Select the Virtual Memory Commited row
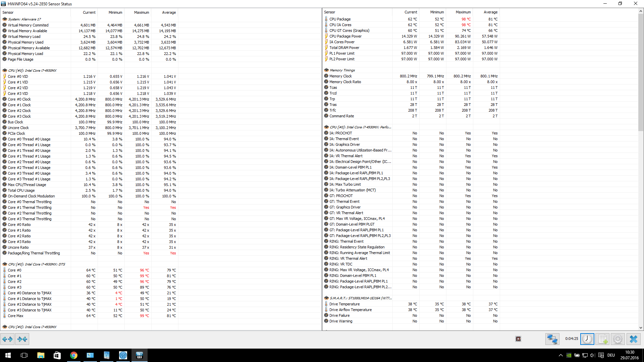644x362 pixels. (x=89, y=25)
